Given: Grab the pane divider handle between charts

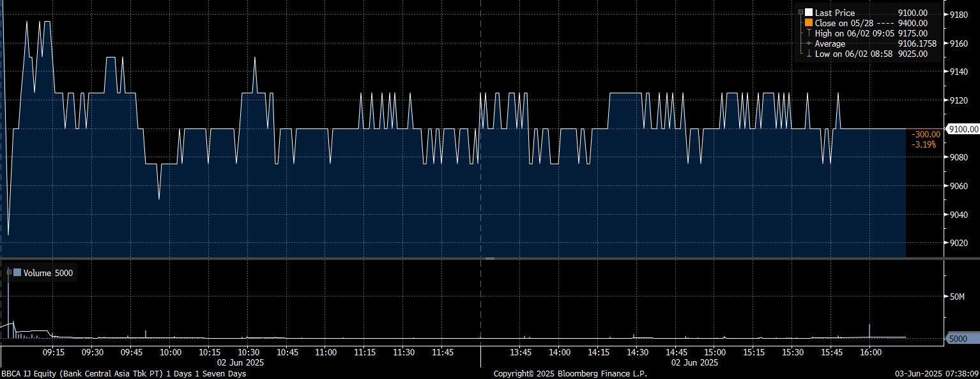Looking at the screenshot, I should [490, 258].
